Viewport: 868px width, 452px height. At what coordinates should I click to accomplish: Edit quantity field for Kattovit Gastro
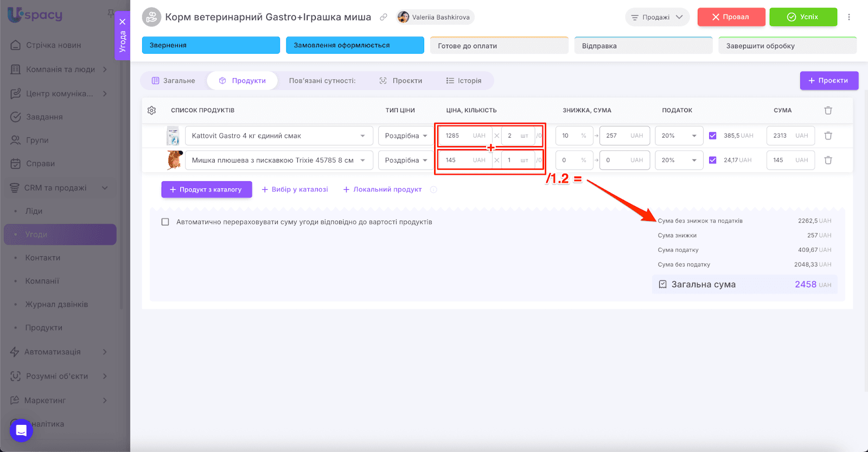518,136
